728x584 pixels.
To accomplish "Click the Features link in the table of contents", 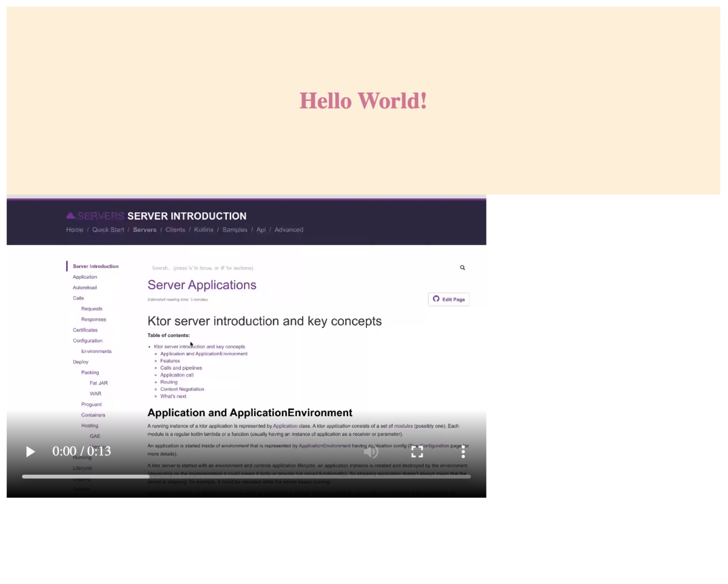I will point(170,361).
